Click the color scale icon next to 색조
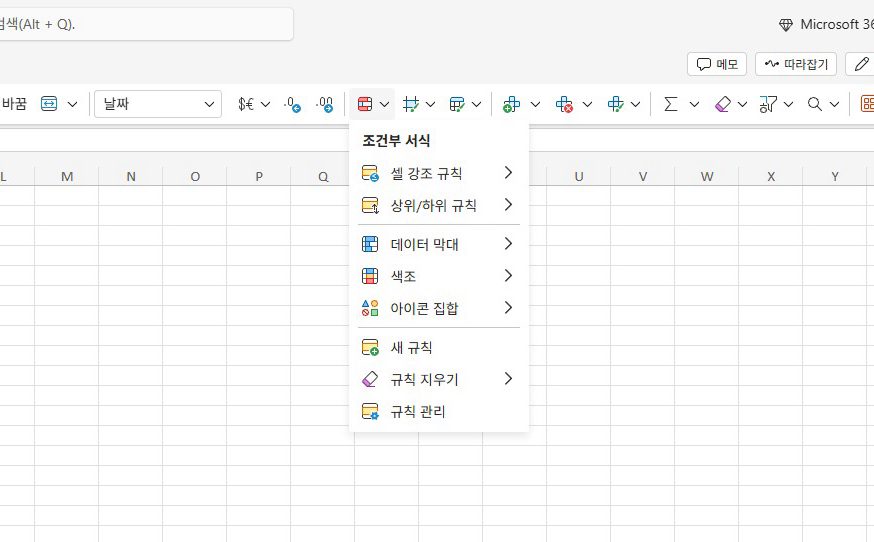This screenshot has height=542, width=874. 370,276
